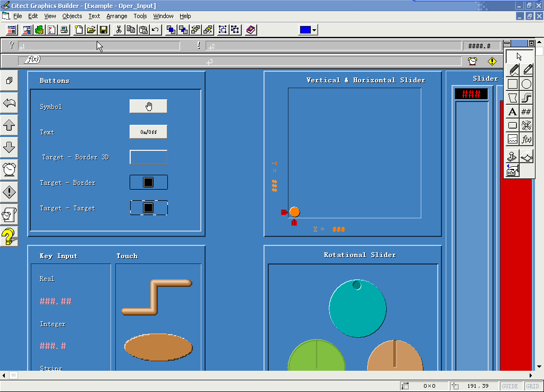Select the Number '##' tool

[526, 112]
